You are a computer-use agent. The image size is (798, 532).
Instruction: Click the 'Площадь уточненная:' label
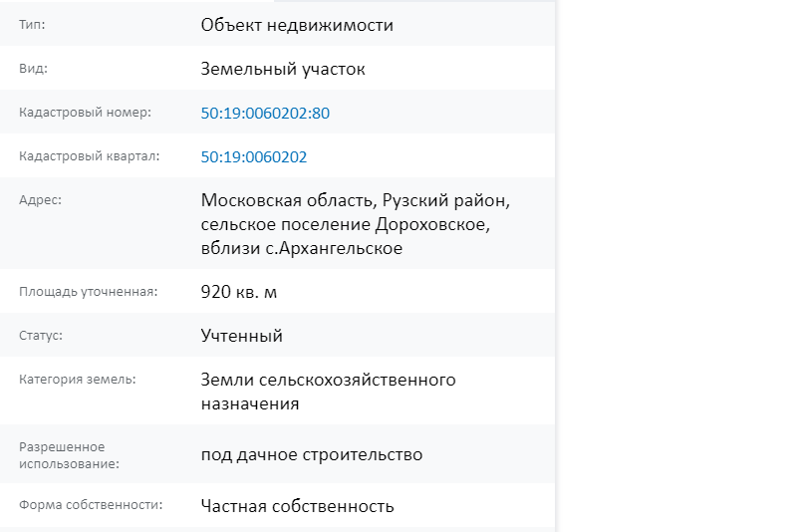(x=89, y=292)
